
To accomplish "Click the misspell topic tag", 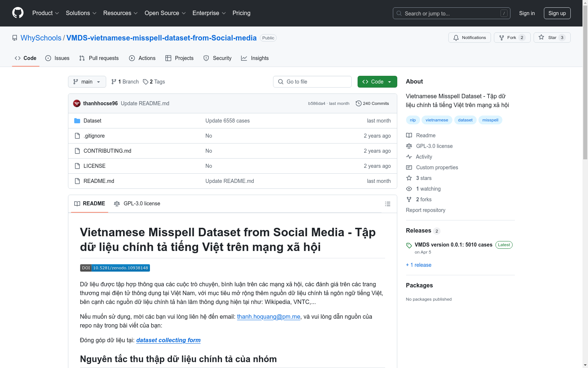I will click(490, 120).
